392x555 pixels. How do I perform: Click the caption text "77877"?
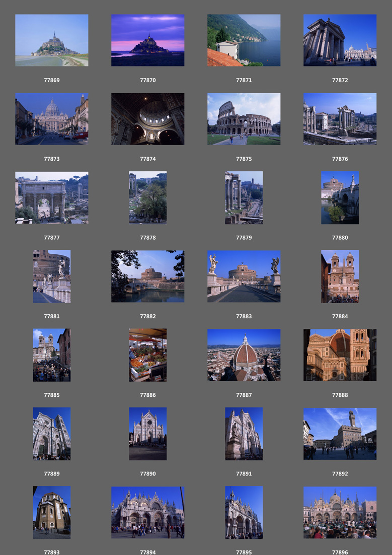[x=52, y=238]
